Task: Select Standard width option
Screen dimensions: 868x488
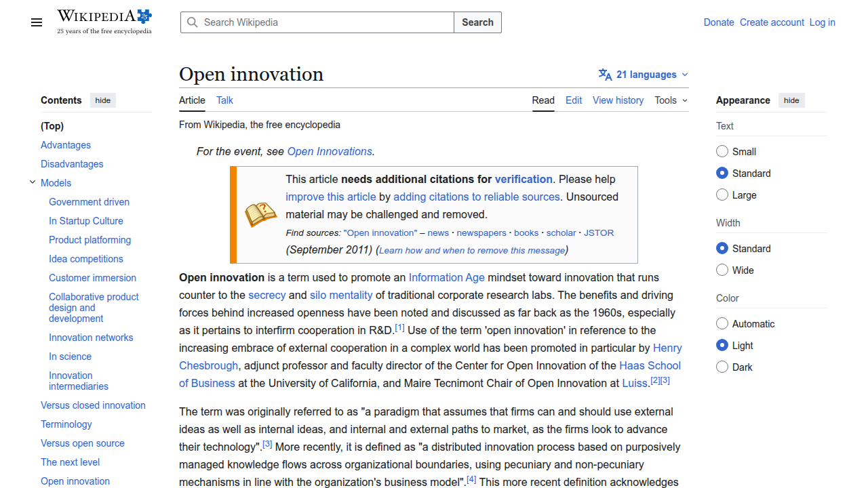Action: tap(722, 249)
